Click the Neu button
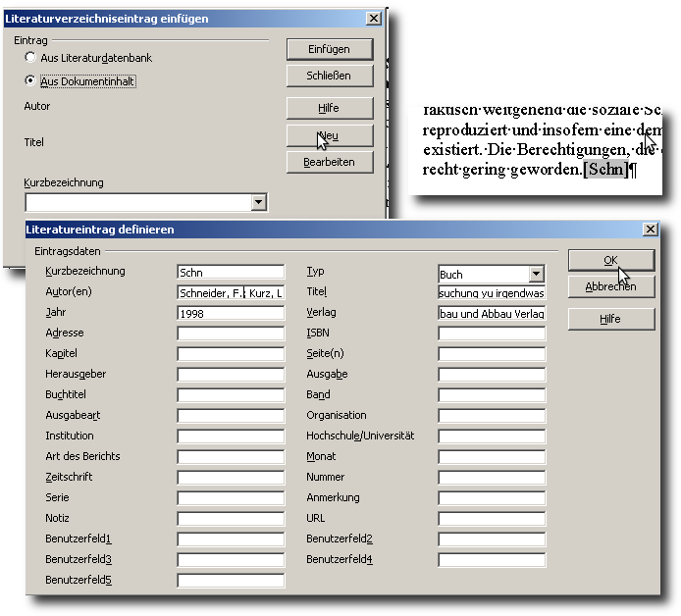 330,135
